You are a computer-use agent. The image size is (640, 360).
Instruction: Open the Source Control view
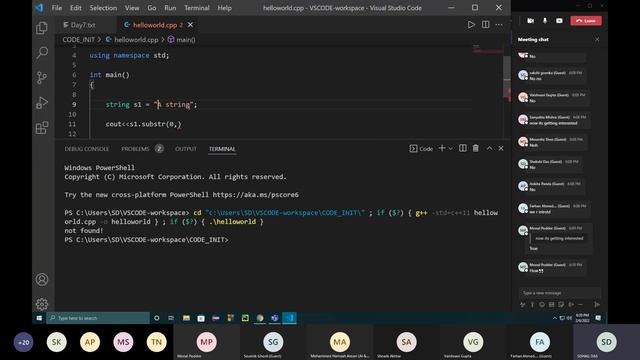pos(42,78)
